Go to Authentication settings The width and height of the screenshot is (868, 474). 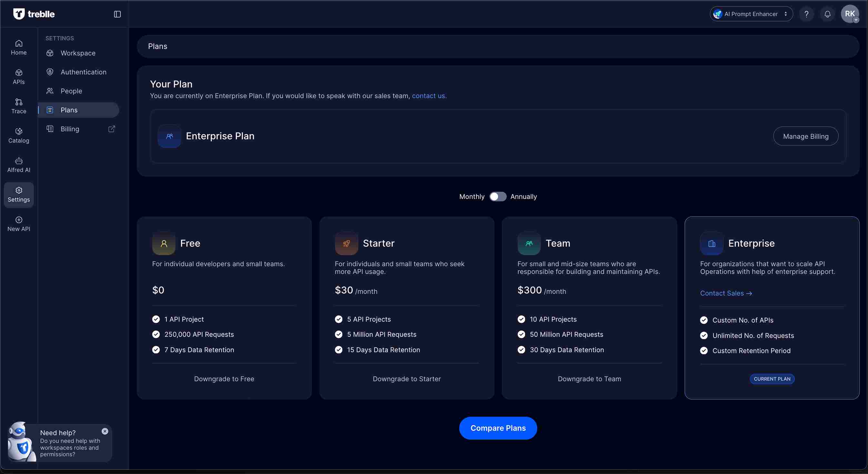tap(83, 72)
